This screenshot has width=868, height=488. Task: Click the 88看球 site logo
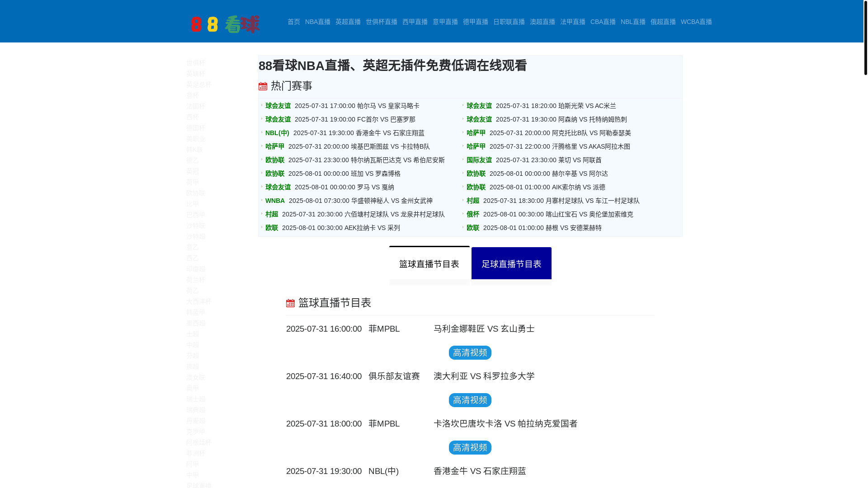tap(225, 24)
